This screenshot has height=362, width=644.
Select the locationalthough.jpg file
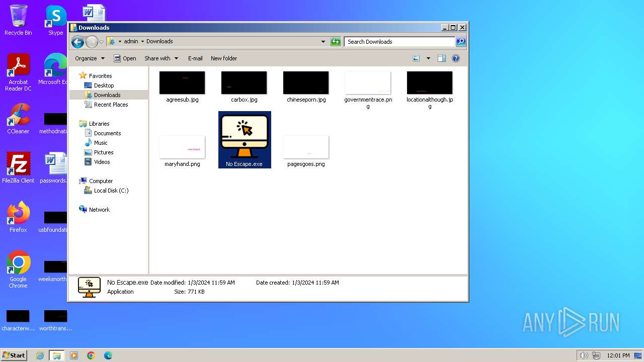[430, 90]
